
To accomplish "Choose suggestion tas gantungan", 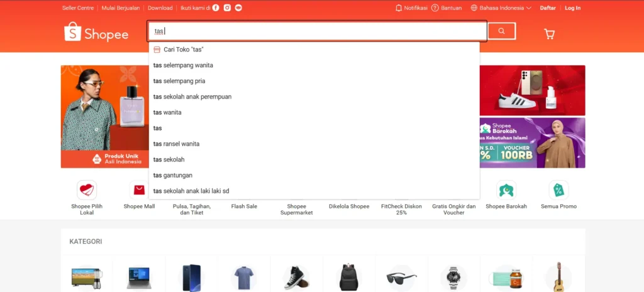I will point(314,176).
